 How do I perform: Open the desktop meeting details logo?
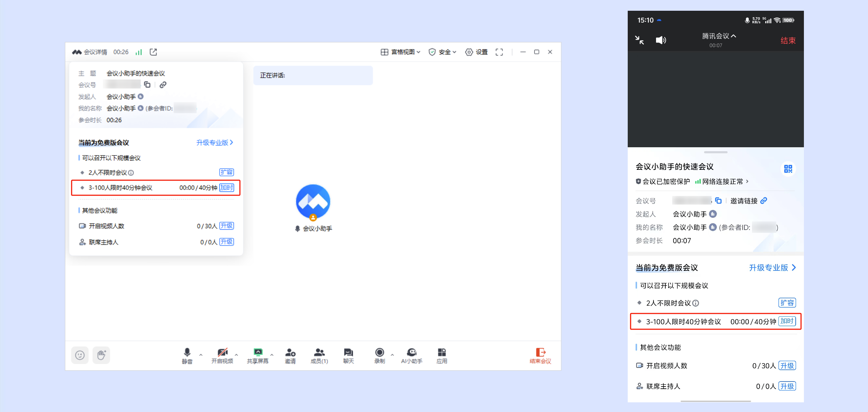(77, 52)
